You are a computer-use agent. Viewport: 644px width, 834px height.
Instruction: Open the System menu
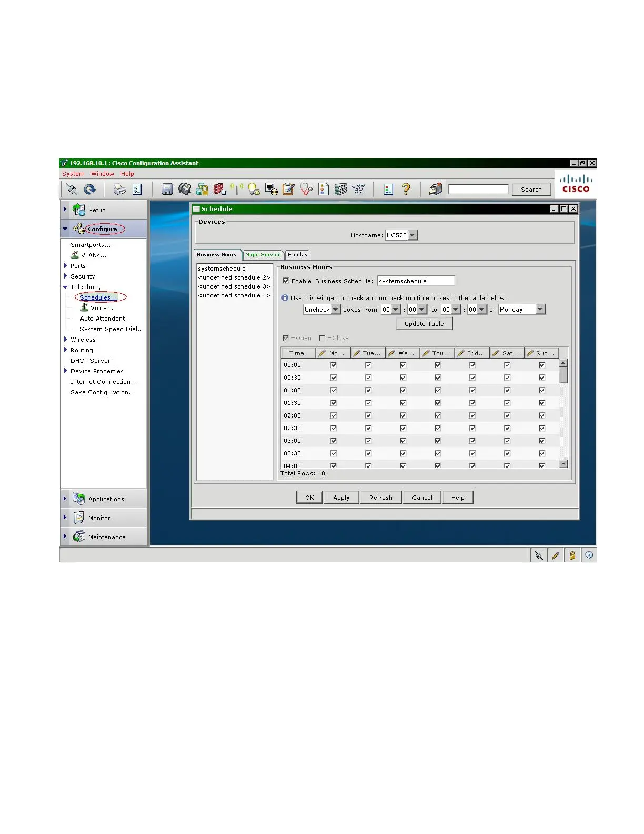73,174
